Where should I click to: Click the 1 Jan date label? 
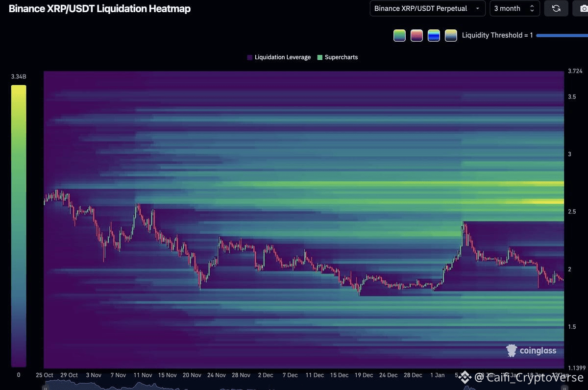[x=438, y=375]
